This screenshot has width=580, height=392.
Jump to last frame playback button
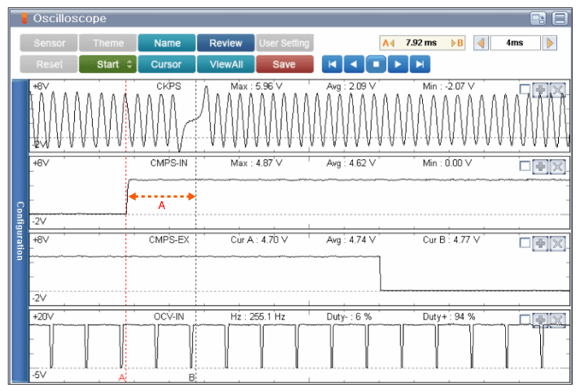(420, 64)
